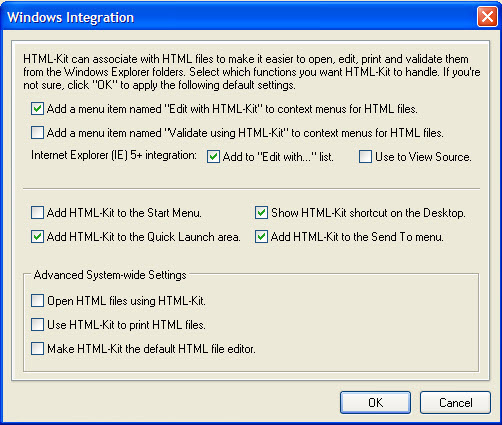Screen dimensions: 502x425
Task: Click the Cancel button
Action: pyautogui.click(x=455, y=403)
